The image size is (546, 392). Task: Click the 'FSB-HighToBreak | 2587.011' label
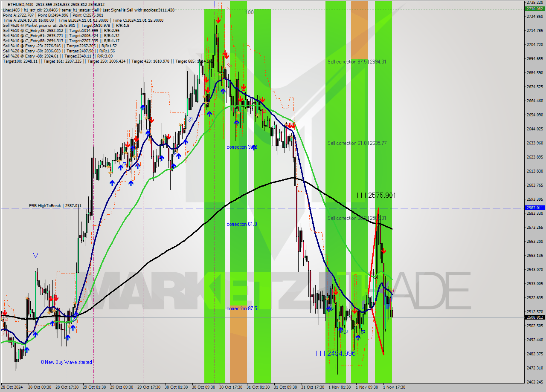pos(55,206)
